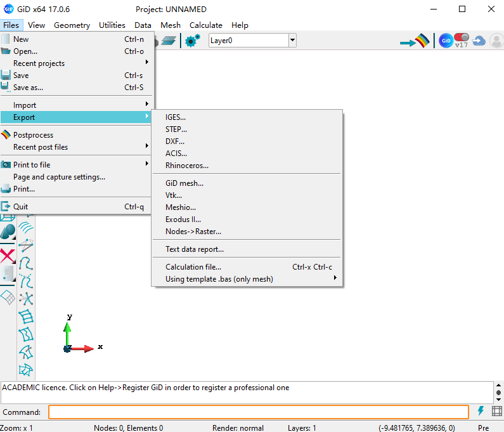Click the surface mesh grid icon
Screen dimensions: 504x432
pos(8,298)
